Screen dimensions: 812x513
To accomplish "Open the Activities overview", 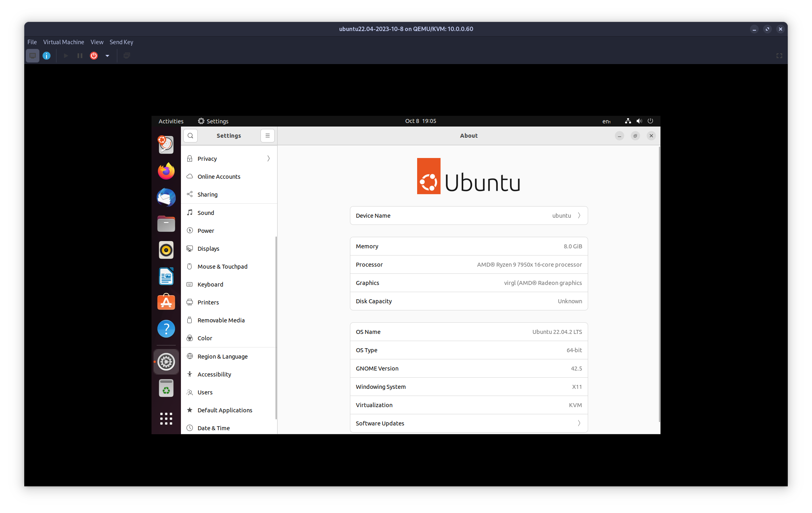I will [171, 121].
